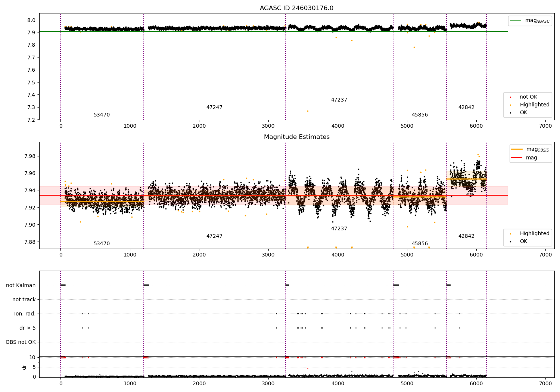560x392 pixels.
Task: Click the 7.2 y-tick on top plot
Action: [x=32, y=120]
